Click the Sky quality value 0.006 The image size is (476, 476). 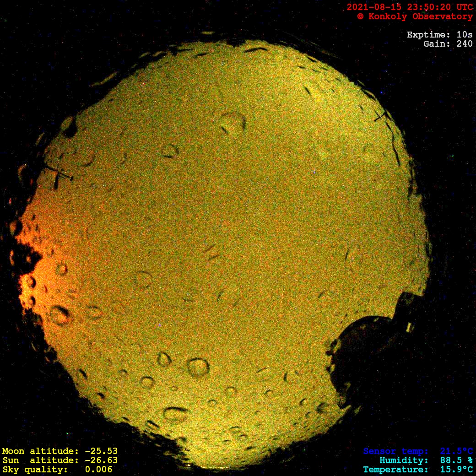tap(98, 470)
